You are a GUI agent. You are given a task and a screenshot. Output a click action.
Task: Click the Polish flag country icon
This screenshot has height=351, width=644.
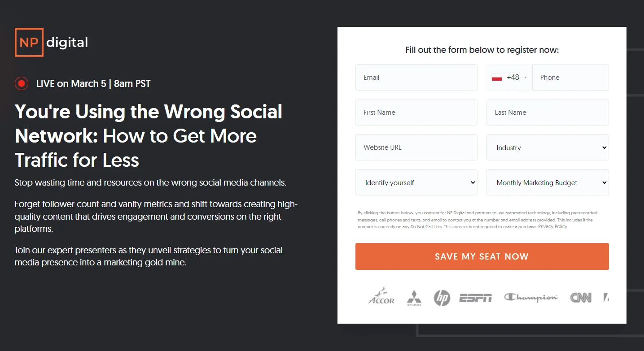click(496, 77)
